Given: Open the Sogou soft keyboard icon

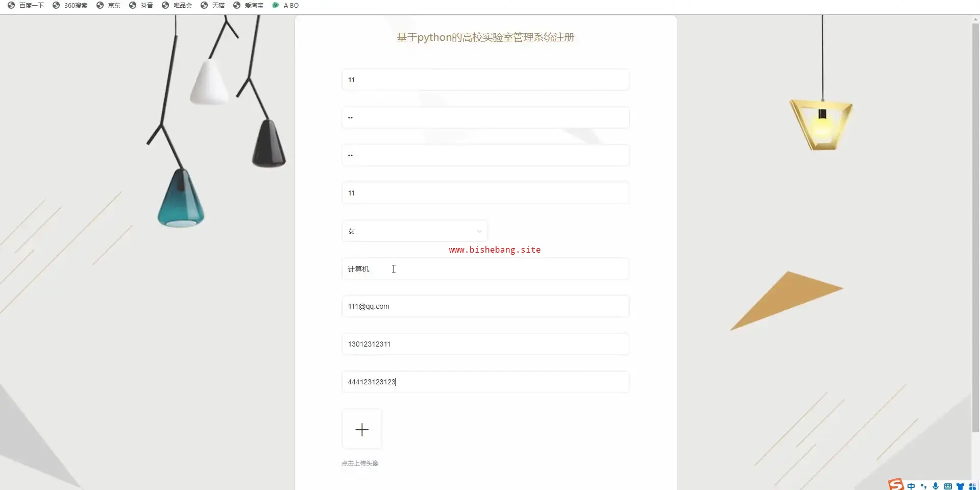Looking at the screenshot, I should [948, 486].
